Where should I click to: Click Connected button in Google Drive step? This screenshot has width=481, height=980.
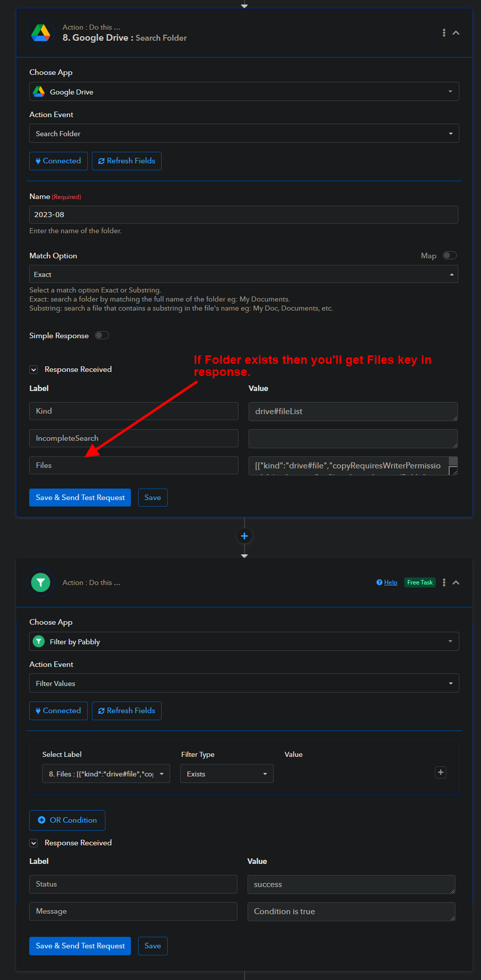58,161
